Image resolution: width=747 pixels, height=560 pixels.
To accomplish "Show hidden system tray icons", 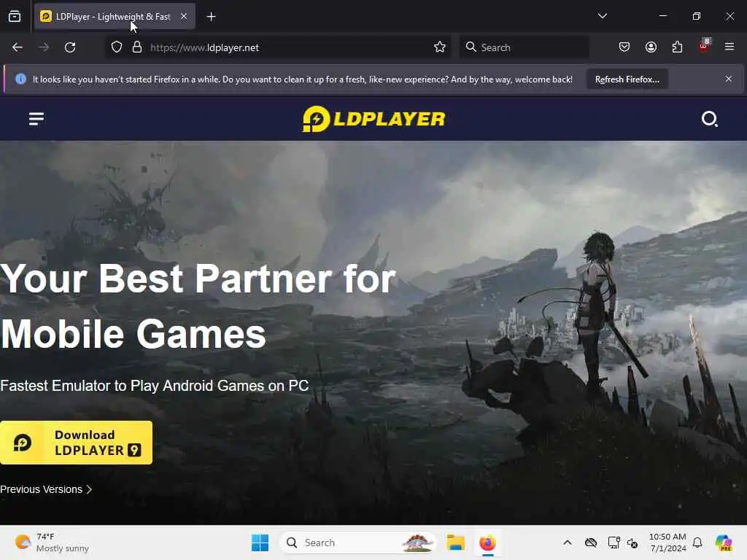I will pyautogui.click(x=567, y=542).
